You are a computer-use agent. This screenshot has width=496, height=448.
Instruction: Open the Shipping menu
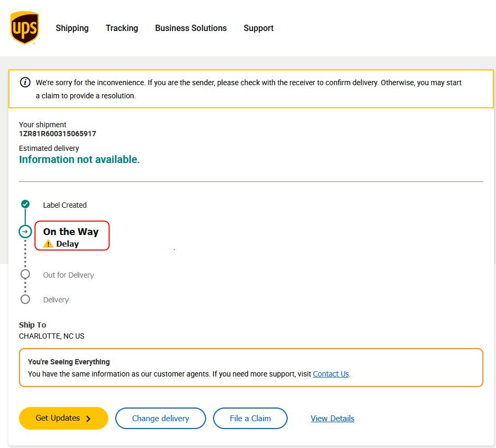point(72,28)
